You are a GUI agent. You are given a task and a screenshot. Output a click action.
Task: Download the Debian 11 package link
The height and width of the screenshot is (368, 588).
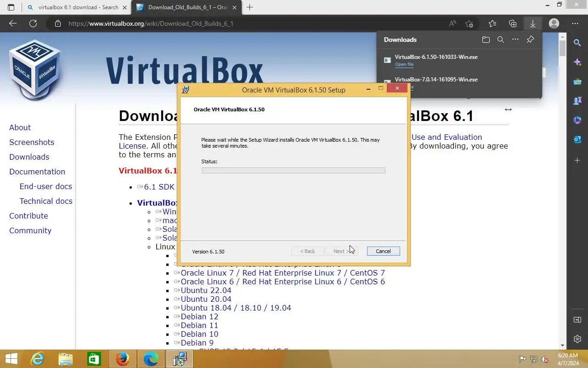pyautogui.click(x=199, y=325)
